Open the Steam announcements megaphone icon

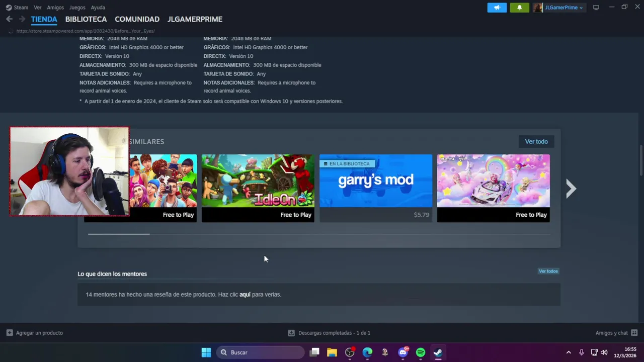pyautogui.click(x=497, y=8)
